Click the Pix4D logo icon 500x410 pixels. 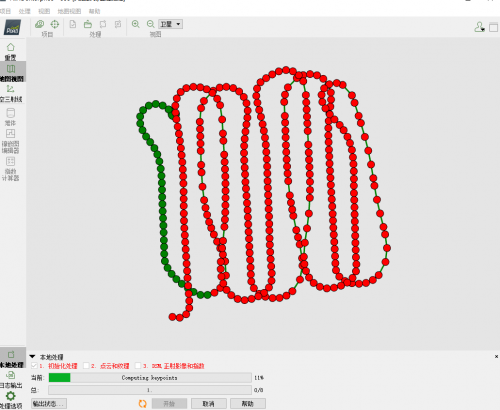click(12, 27)
